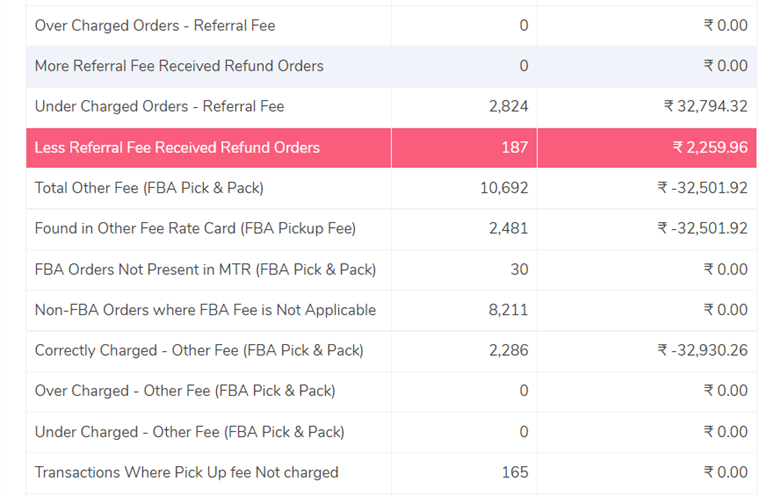Select 'Total Other Fee (FBA Pick & Pack)' row

point(391,188)
